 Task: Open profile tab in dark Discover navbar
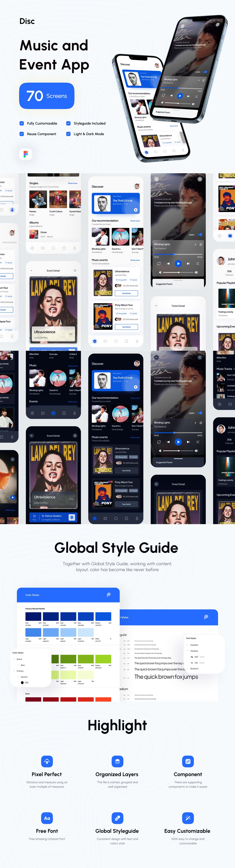(137, 519)
